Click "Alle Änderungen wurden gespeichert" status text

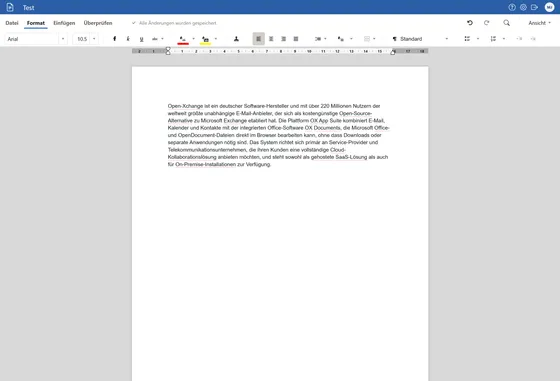tap(178, 23)
